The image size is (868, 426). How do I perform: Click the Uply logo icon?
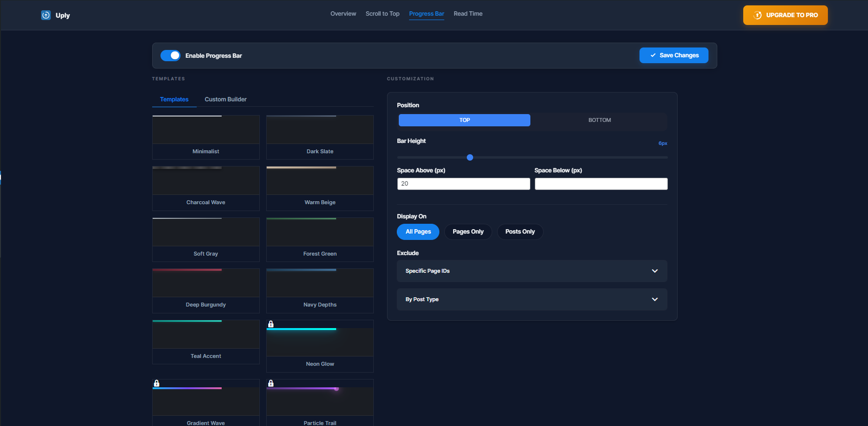tap(46, 15)
